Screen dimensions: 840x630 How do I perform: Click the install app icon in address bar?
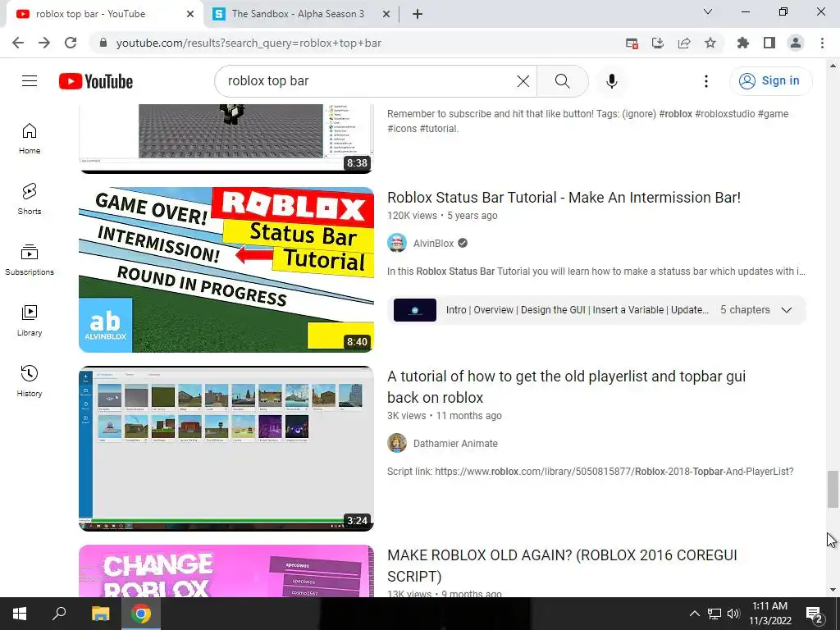pyautogui.click(x=657, y=43)
